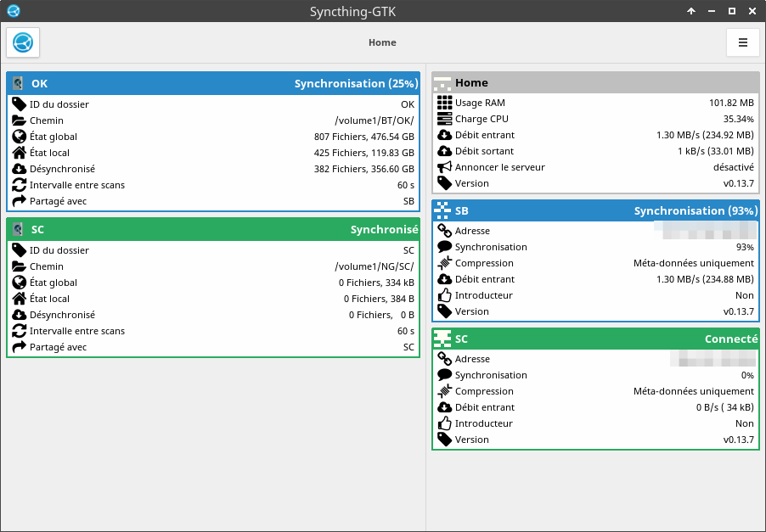766x532 pixels.
Task: Maximize the Syncthing-GTK window
Action: coord(732,11)
